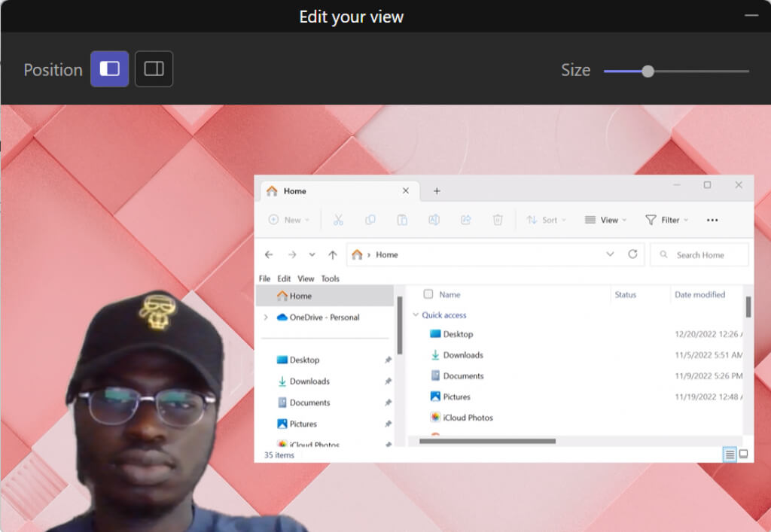
Task: Open the recent locations chevron
Action: [312, 254]
